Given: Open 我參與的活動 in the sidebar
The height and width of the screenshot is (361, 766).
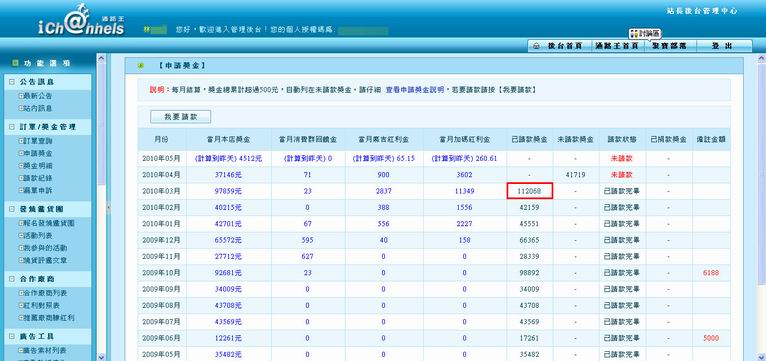Looking at the screenshot, I should pyautogui.click(x=45, y=248).
